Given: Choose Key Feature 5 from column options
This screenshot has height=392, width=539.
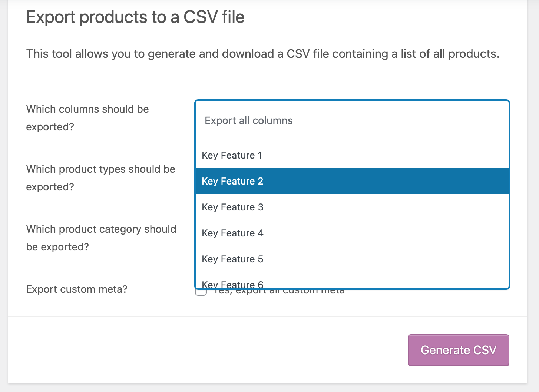Looking at the screenshot, I should coord(233,259).
